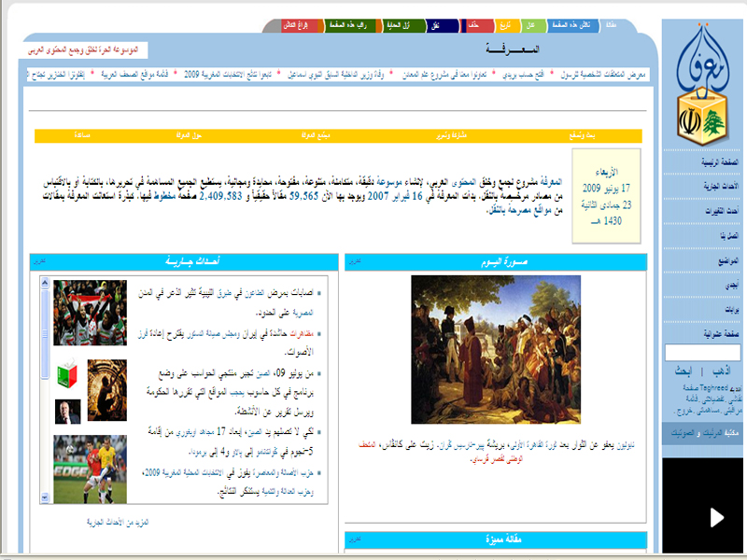Open the Teghreed user page link
747x560 pixels.
(x=712, y=387)
